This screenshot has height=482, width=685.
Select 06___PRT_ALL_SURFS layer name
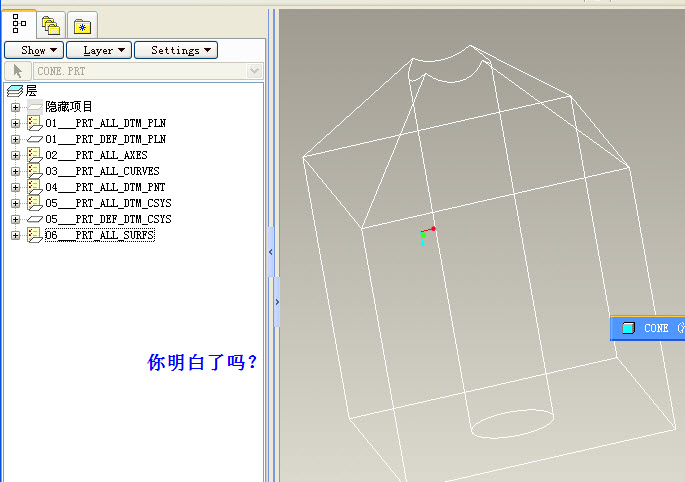(100, 236)
